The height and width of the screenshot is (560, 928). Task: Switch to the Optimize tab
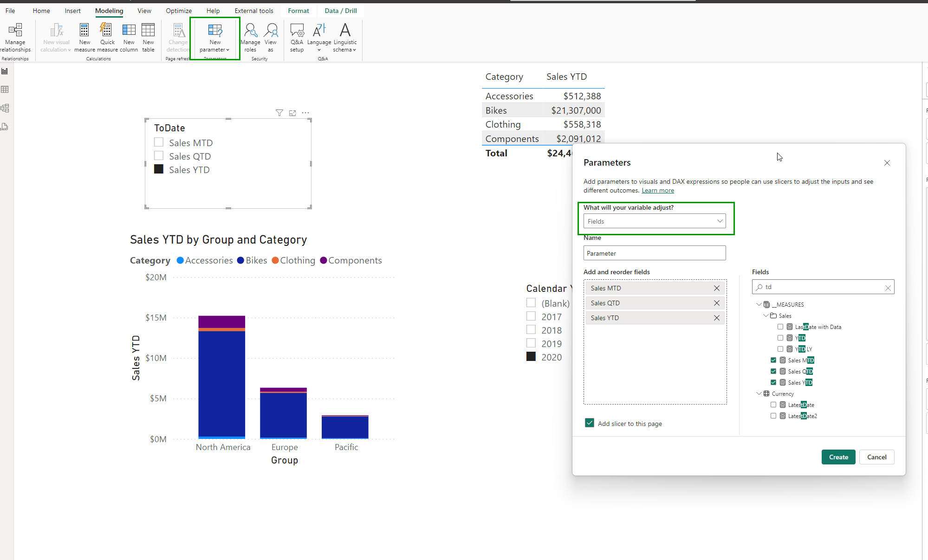tap(179, 11)
